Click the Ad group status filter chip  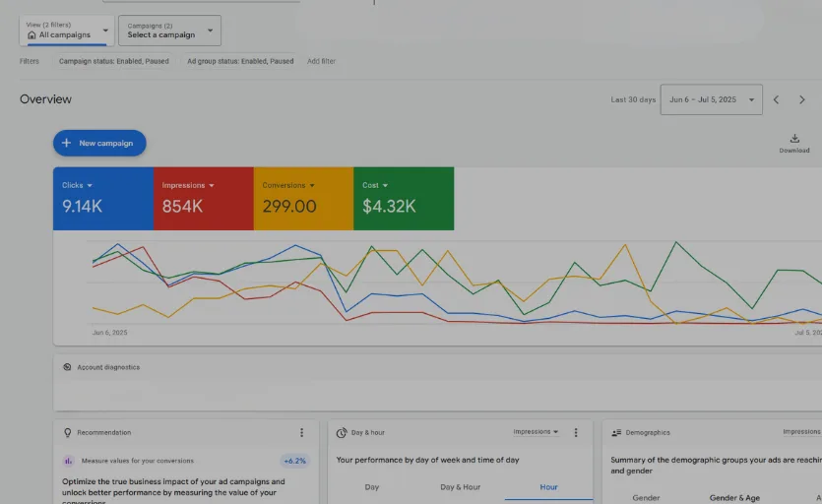[x=240, y=61]
